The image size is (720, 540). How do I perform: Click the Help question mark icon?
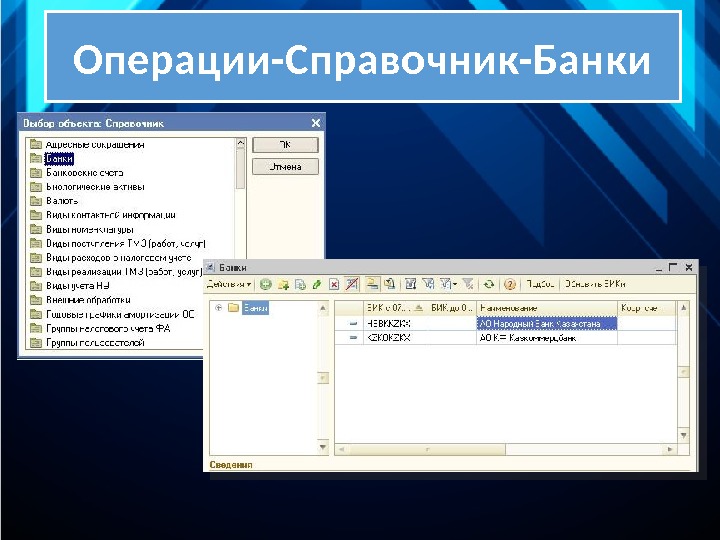[x=509, y=284]
